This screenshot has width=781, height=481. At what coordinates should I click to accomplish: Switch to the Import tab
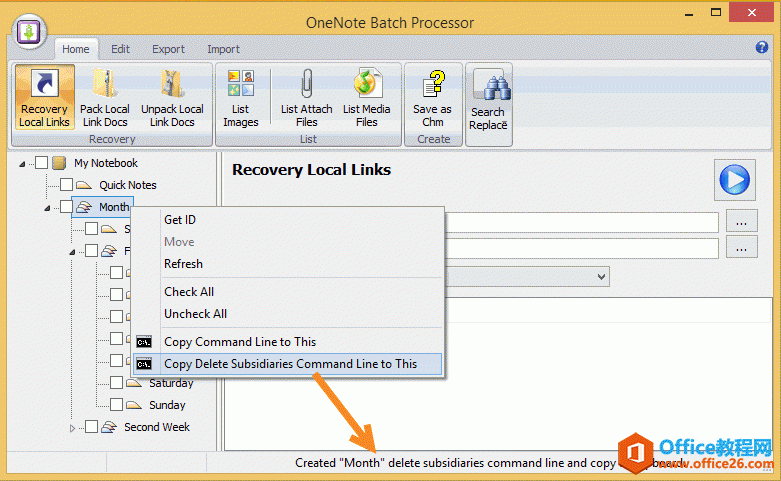pos(223,49)
